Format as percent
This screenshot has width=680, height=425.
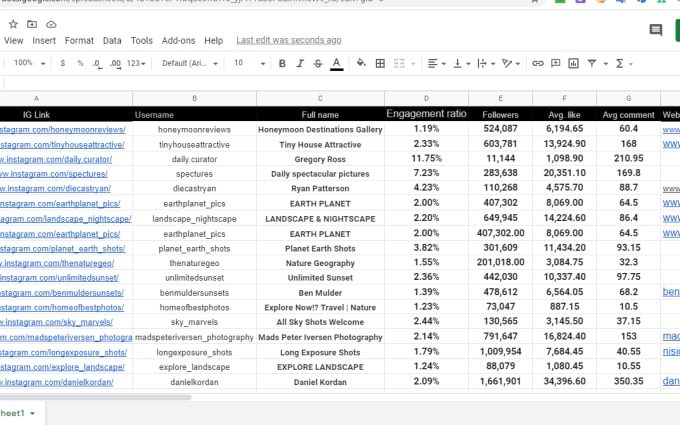tap(80, 63)
